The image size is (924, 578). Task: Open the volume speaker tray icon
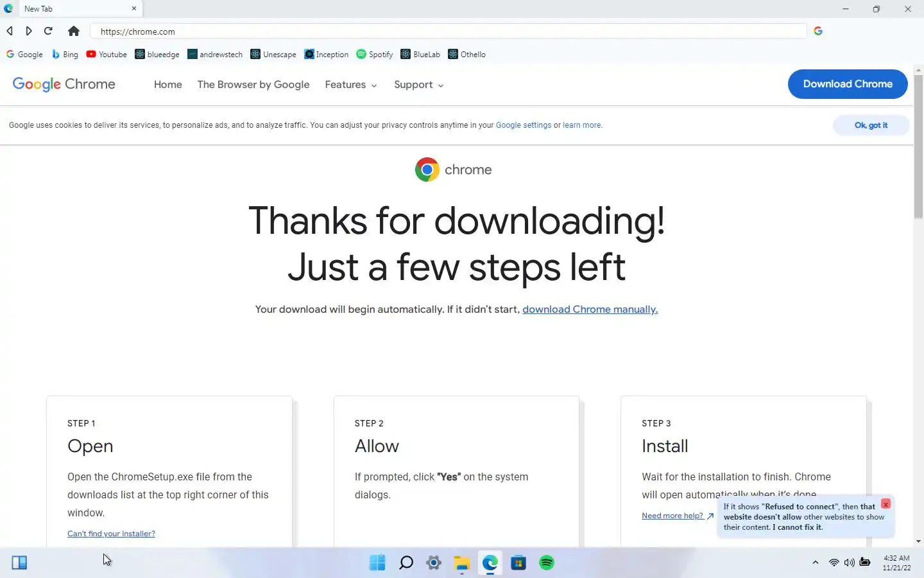[850, 563]
